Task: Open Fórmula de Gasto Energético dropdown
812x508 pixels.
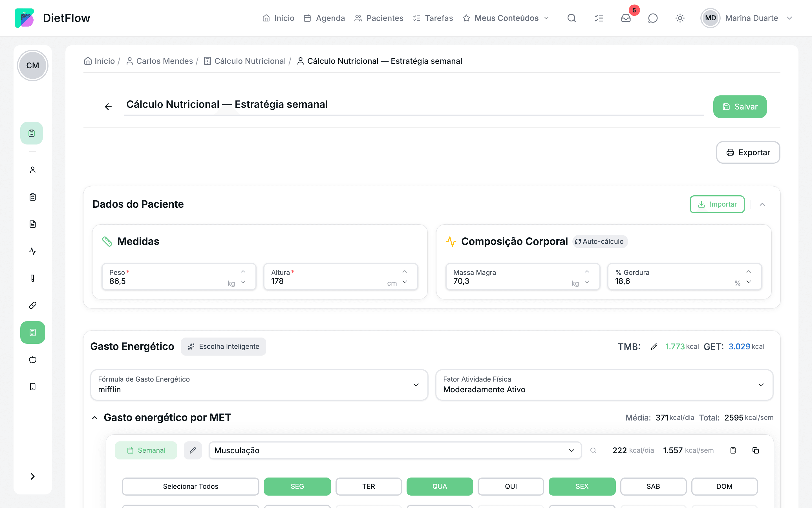Action: click(x=259, y=385)
